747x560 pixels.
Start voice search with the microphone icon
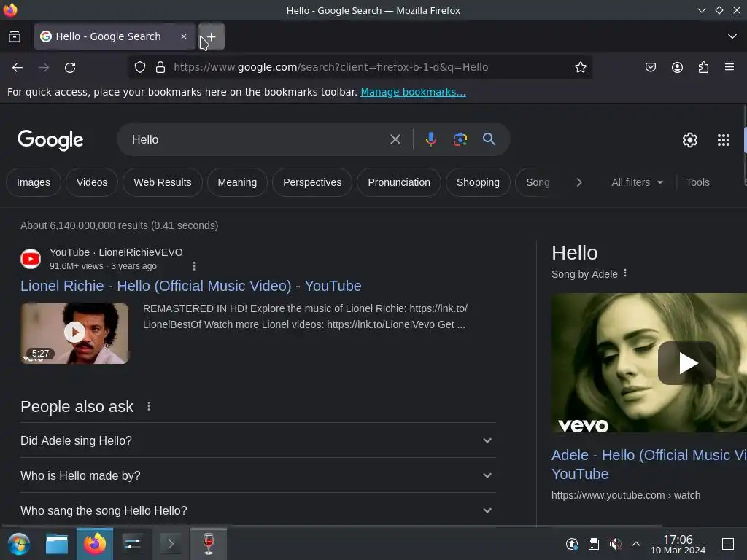[430, 139]
